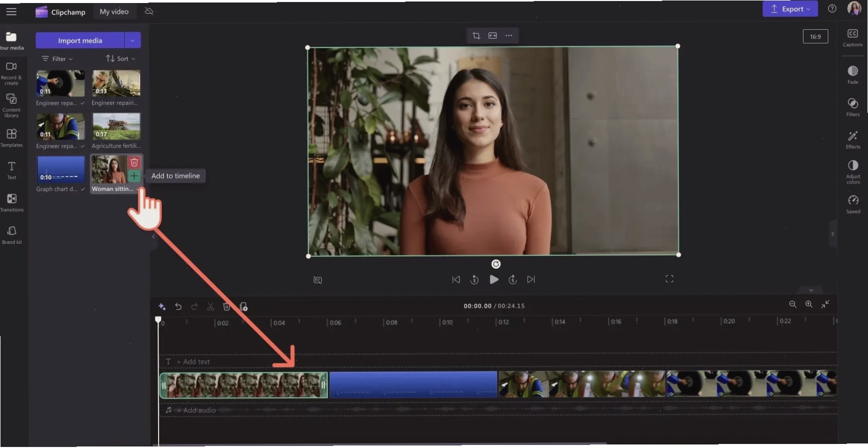Collapse the media panel arrow
The height and width of the screenshot is (448, 868).
[x=153, y=236]
